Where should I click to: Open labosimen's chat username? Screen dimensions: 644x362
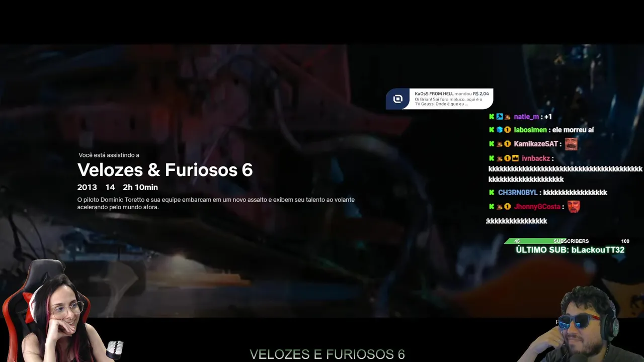530,130
